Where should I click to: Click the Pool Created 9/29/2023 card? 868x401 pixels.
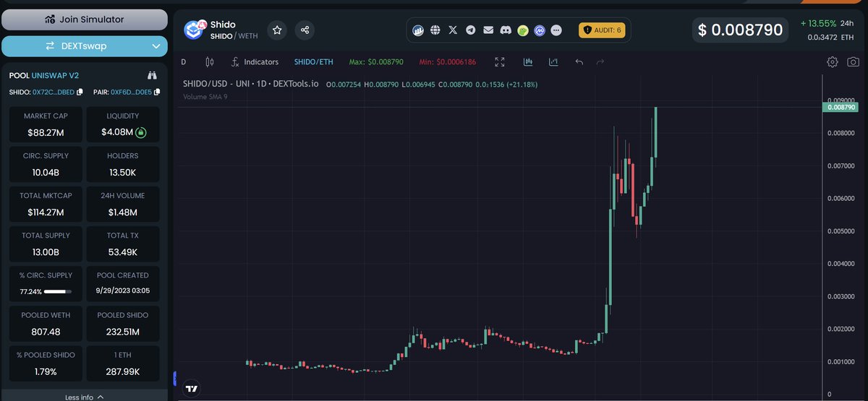(122, 283)
